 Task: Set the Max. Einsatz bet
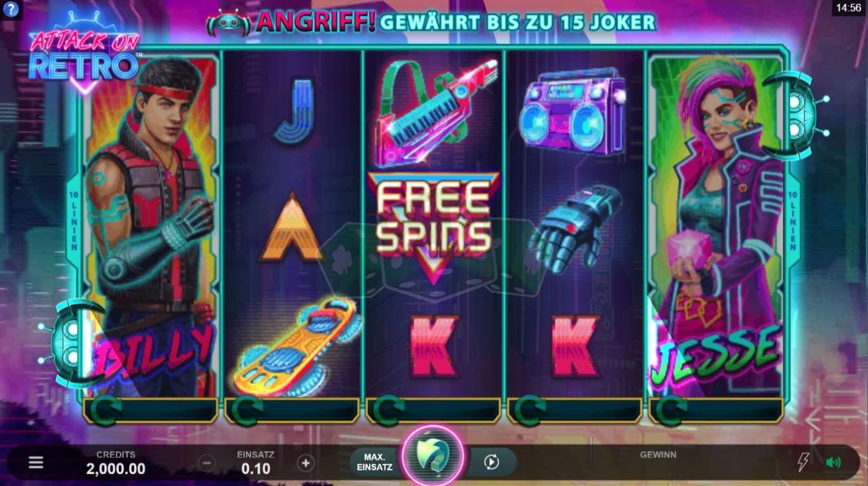click(374, 462)
